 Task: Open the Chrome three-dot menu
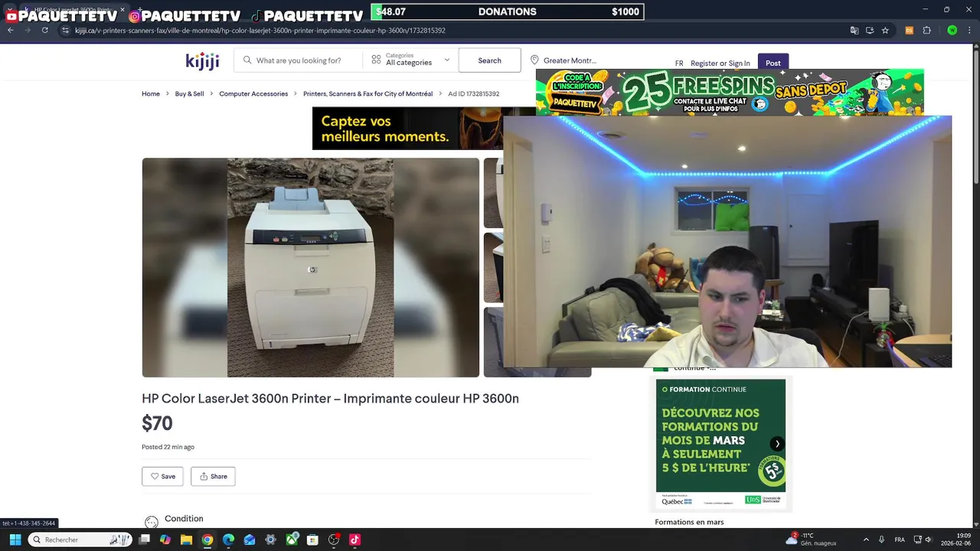click(970, 30)
